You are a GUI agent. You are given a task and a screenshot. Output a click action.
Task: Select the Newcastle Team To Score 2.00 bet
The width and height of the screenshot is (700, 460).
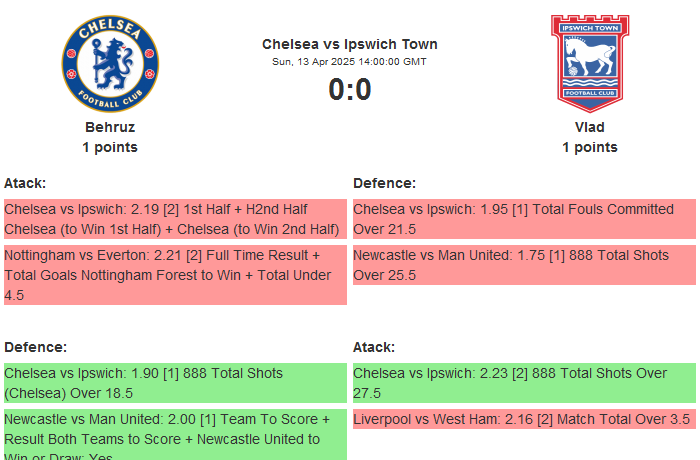coord(175,434)
